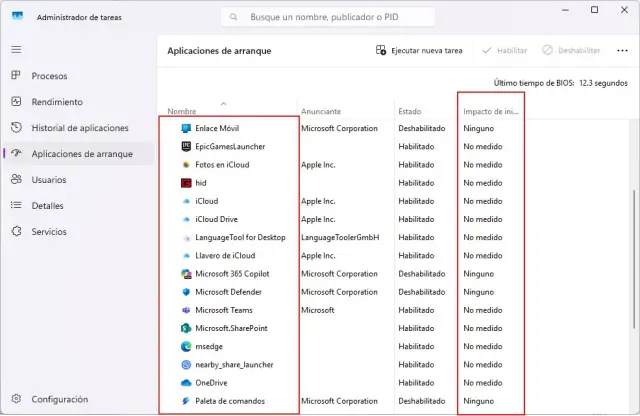This screenshot has height=416, width=640.
Task: Select the Microsoft Teams app icon
Action: (186, 310)
